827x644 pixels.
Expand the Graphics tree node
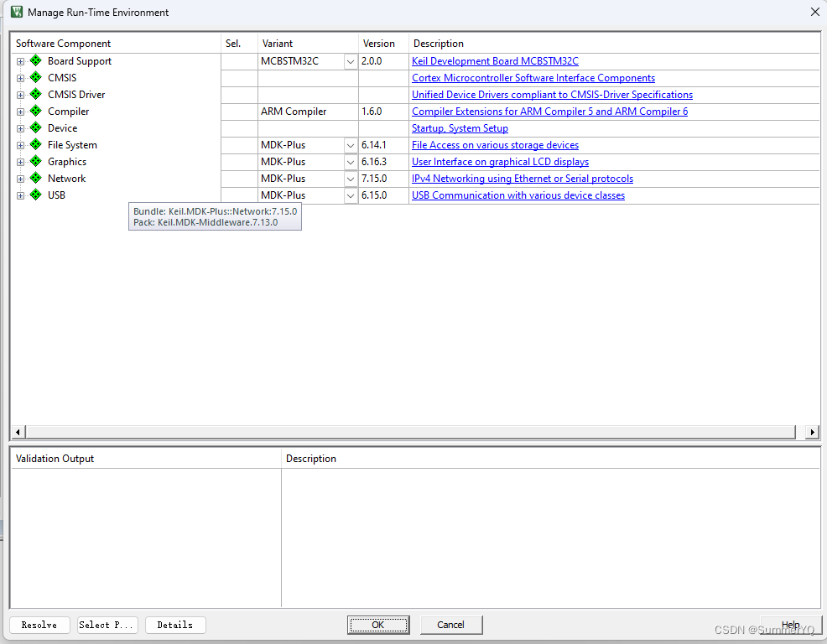point(20,162)
